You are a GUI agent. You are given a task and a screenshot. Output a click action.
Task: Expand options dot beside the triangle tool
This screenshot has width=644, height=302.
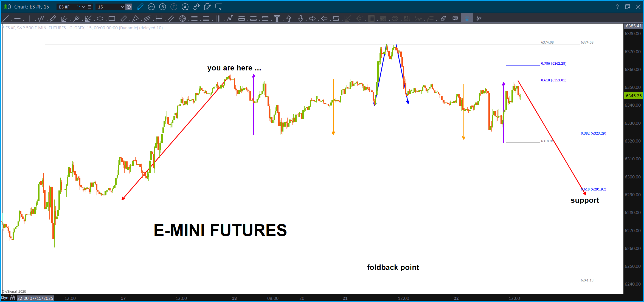tap(142, 20)
